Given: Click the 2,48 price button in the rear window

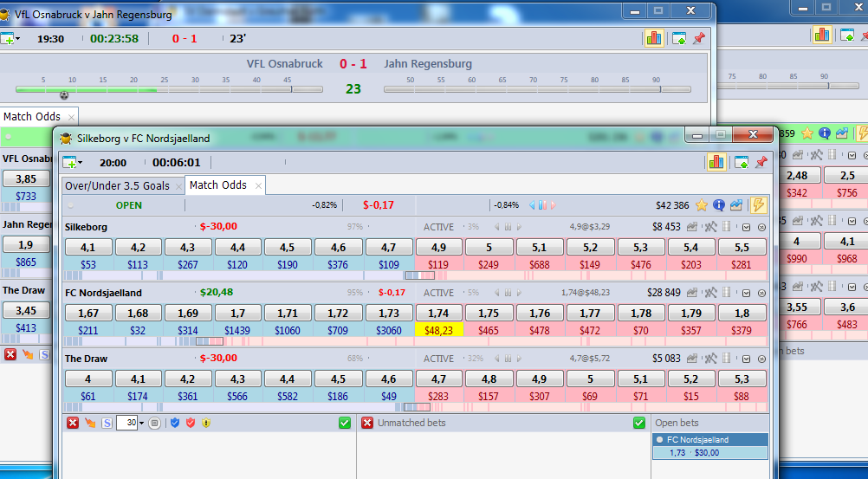Looking at the screenshot, I should click(797, 175).
